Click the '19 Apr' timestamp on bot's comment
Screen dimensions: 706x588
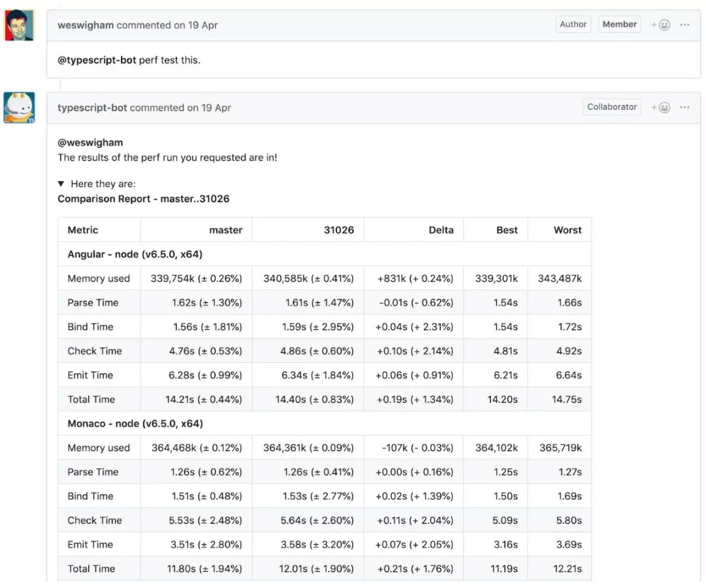point(216,108)
